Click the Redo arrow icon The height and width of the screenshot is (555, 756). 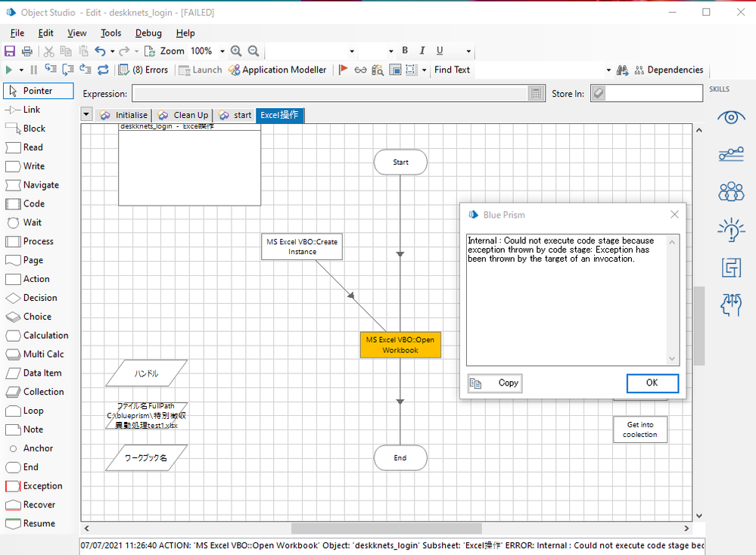coord(124,51)
